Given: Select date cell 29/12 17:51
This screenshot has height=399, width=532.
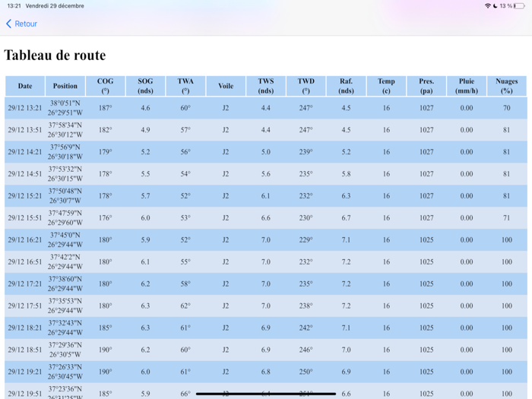Looking at the screenshot, I should [25, 306].
